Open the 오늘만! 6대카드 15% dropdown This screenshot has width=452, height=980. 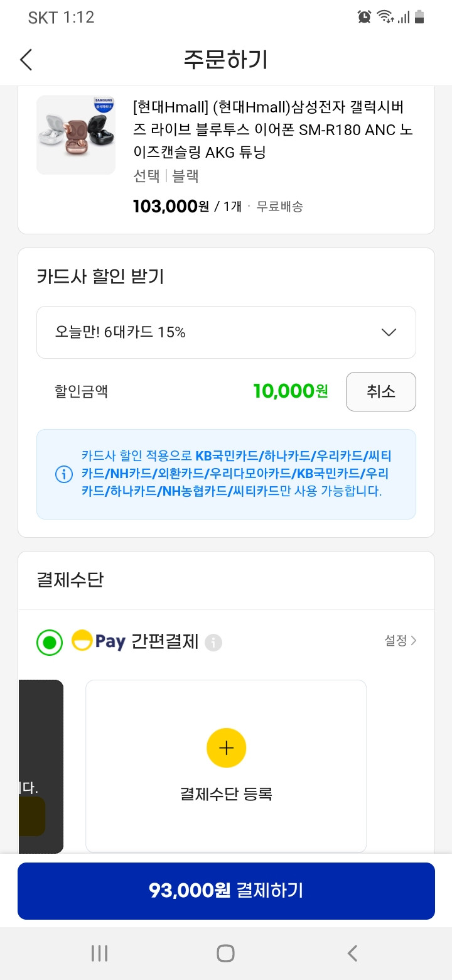coord(226,332)
